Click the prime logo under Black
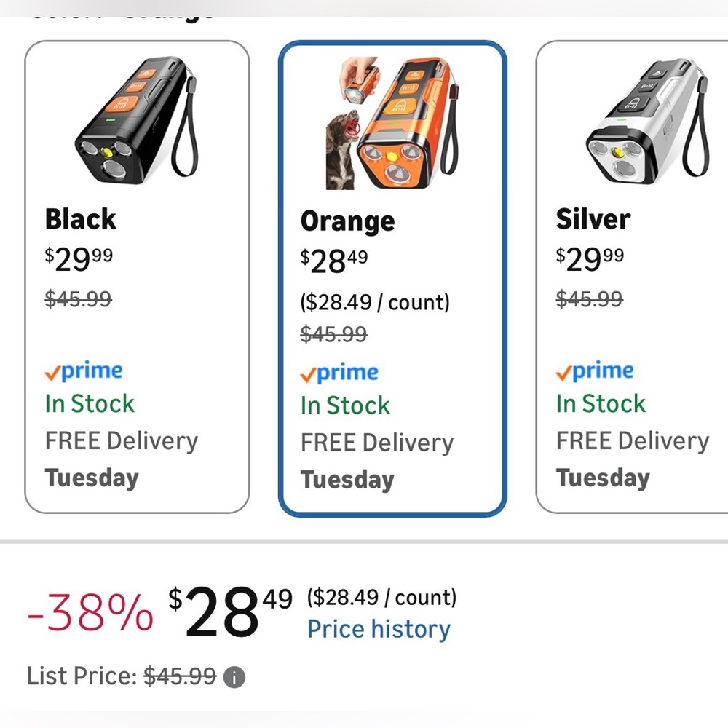Image resolution: width=728 pixels, height=728 pixels. (x=84, y=371)
